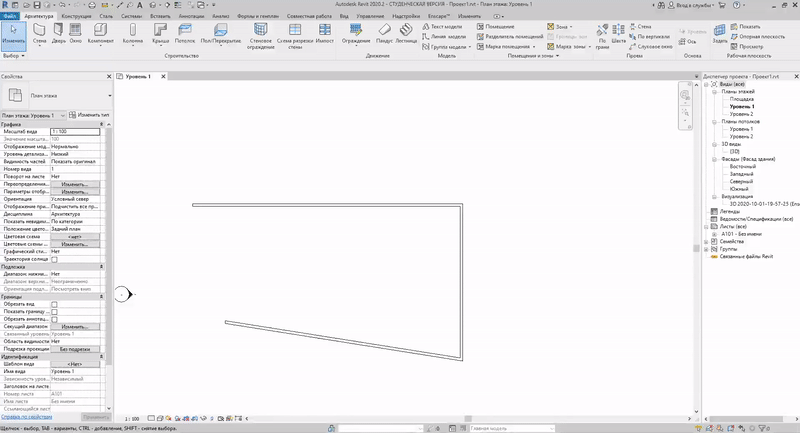Open the Справка по свойствам link
The image size is (800, 433).
(27, 415)
